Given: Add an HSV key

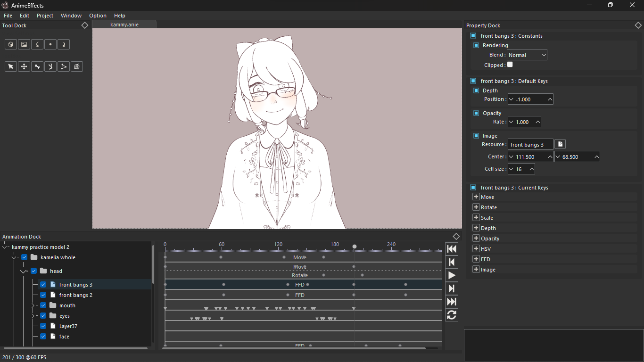Looking at the screenshot, I should click(x=476, y=249).
